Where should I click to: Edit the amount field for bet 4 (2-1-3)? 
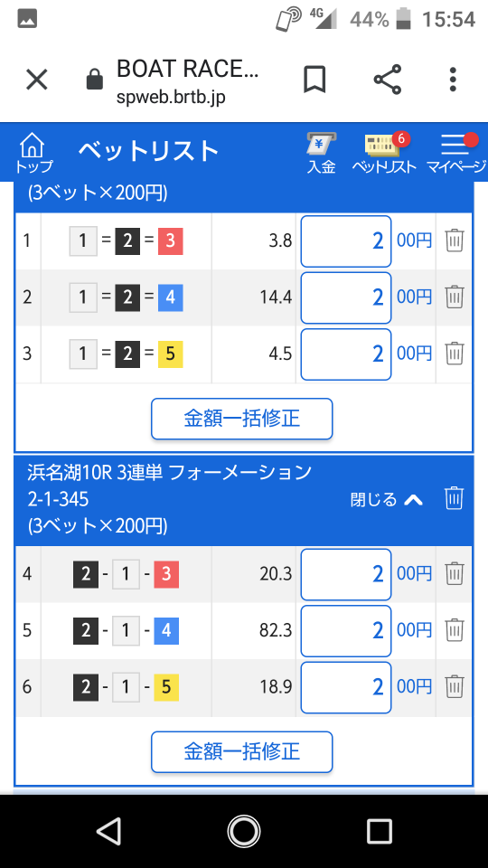pos(346,574)
